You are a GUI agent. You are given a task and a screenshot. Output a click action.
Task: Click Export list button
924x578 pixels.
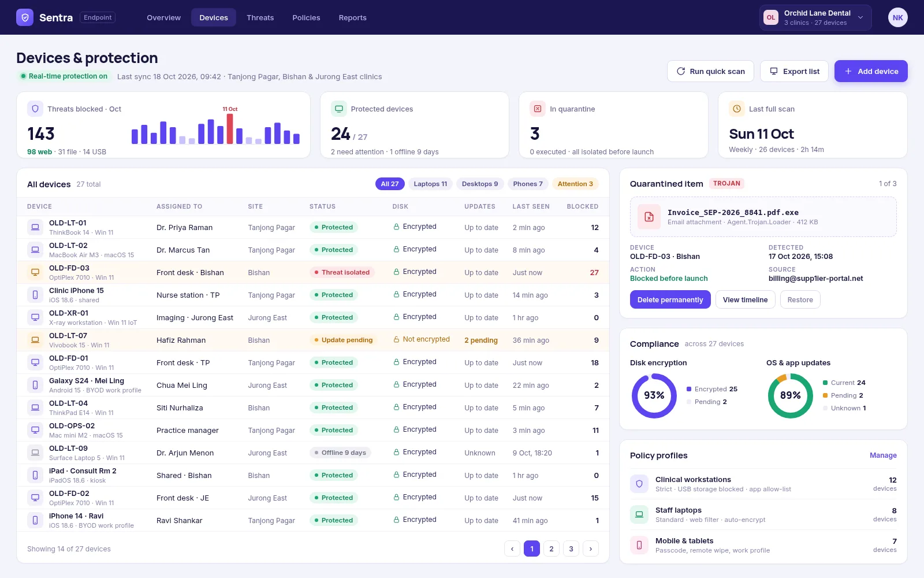pos(794,71)
